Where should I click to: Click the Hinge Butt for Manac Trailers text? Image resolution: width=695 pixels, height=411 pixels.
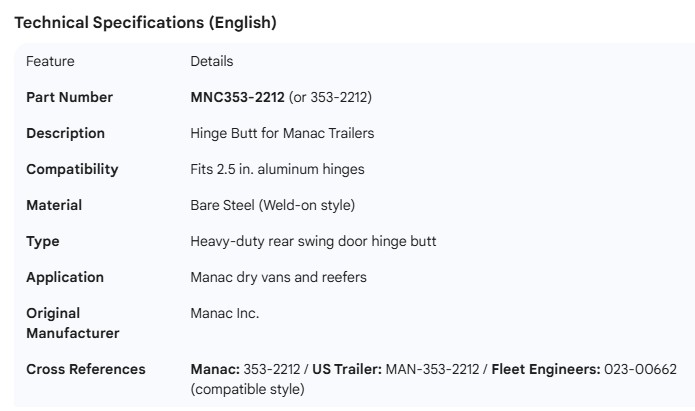[282, 133]
